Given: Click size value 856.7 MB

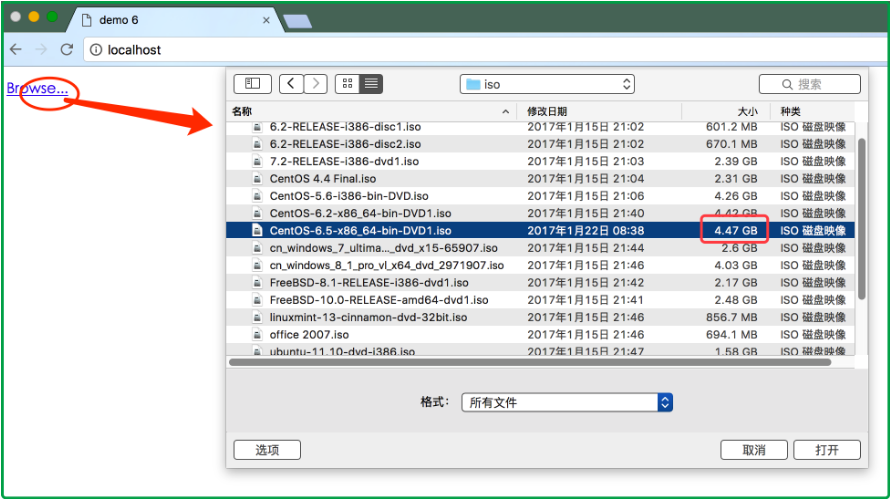Looking at the screenshot, I should [x=732, y=317].
